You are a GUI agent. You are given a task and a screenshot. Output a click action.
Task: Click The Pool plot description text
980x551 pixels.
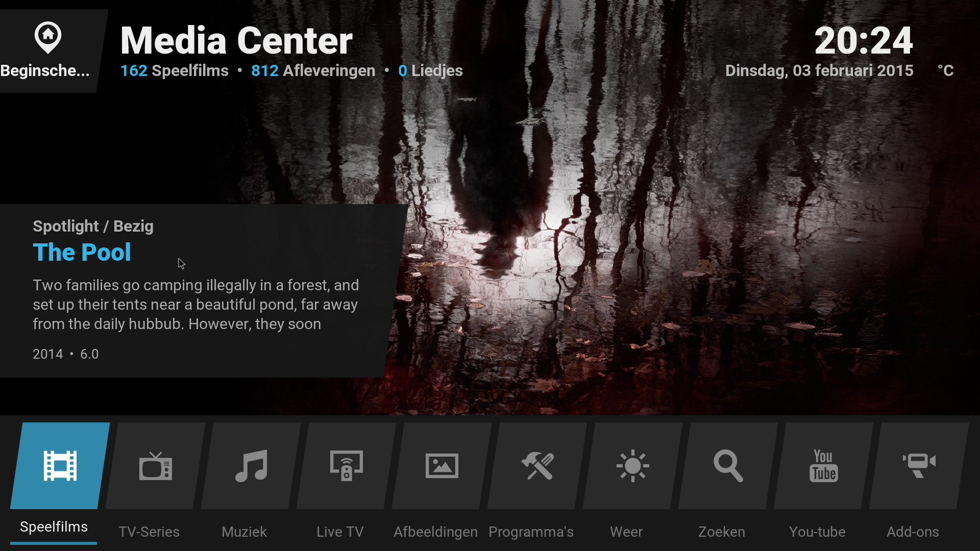[196, 305]
